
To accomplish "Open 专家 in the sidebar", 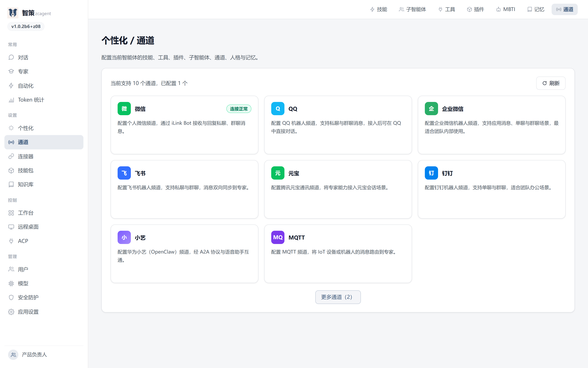I will [x=44, y=72].
